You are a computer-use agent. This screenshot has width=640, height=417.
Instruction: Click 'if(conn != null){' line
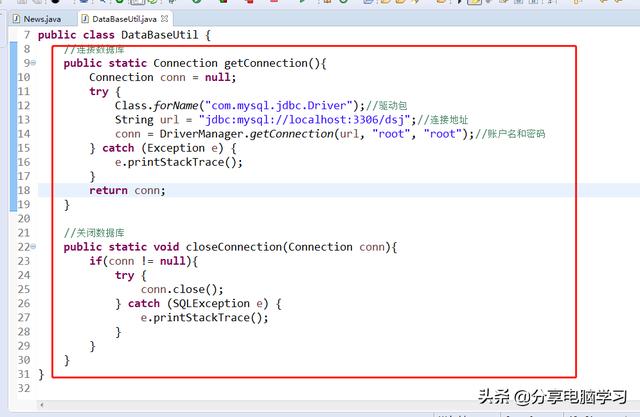(x=143, y=261)
